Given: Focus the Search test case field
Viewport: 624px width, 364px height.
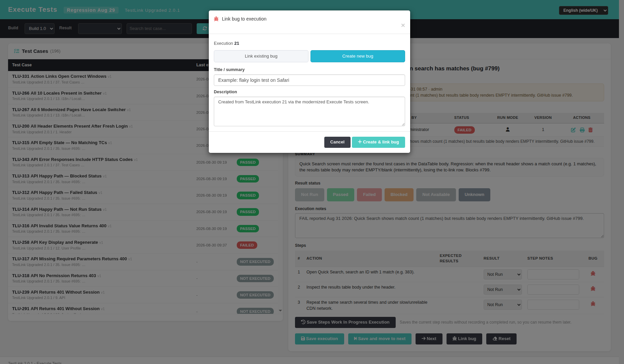Looking at the screenshot, I should pos(159,29).
